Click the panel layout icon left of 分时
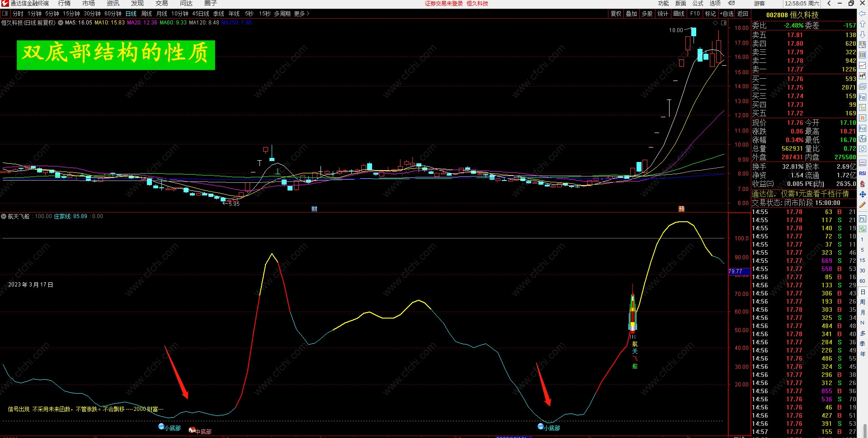Image resolution: width=868 pixels, height=438 pixels. pos(5,14)
